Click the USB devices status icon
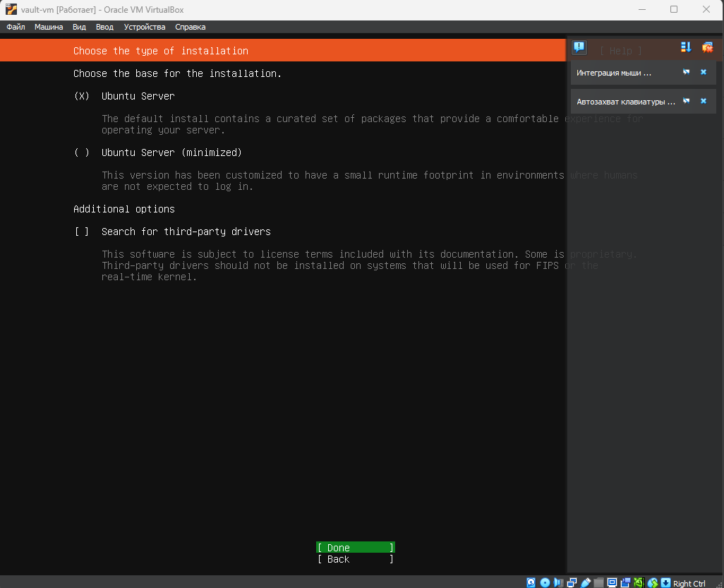The height and width of the screenshot is (588, 724). click(586, 582)
